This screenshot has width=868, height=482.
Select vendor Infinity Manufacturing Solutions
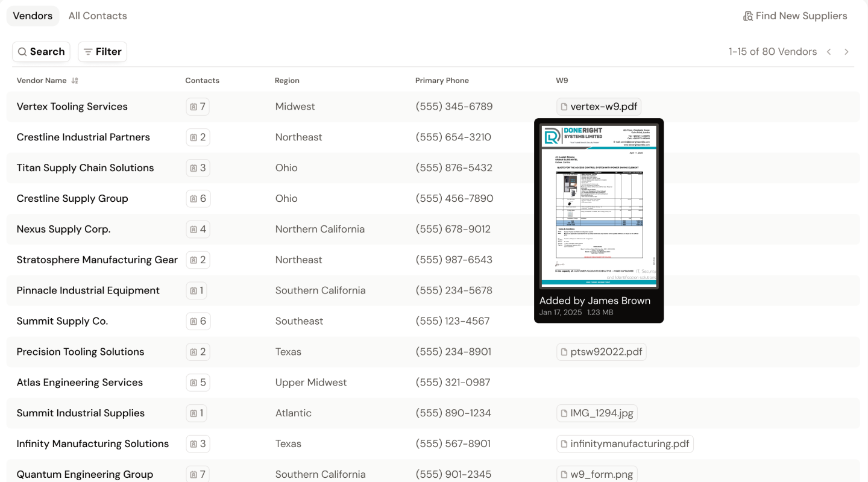(x=93, y=444)
